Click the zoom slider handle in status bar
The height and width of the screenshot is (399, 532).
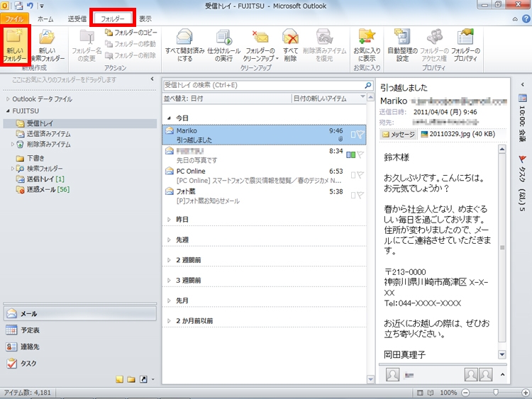[496, 393]
